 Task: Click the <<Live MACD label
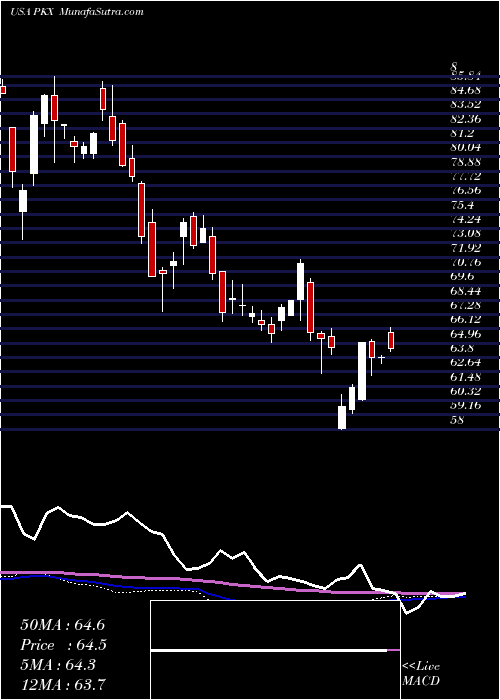(x=421, y=673)
